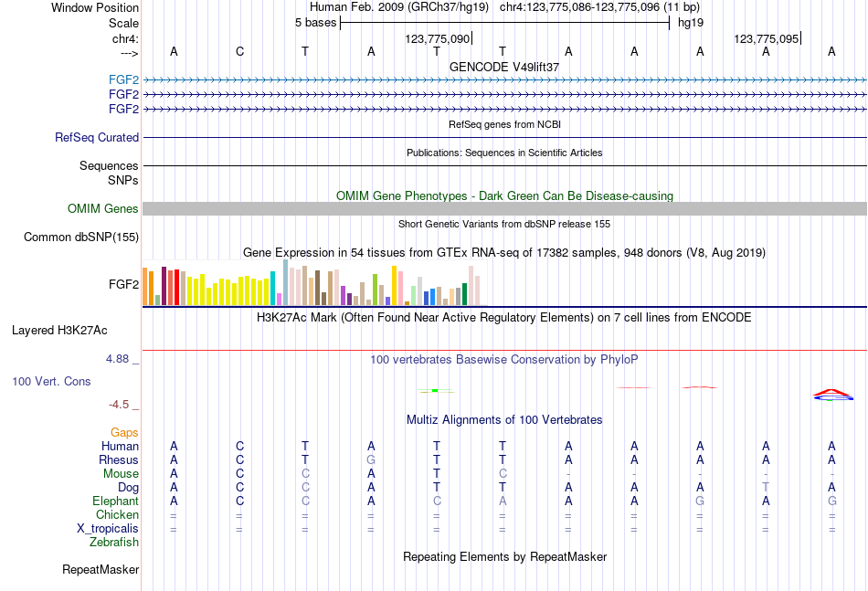Viewport: 868px width, 591px height.
Task: Select the Window Position label
Action: tap(95, 7)
